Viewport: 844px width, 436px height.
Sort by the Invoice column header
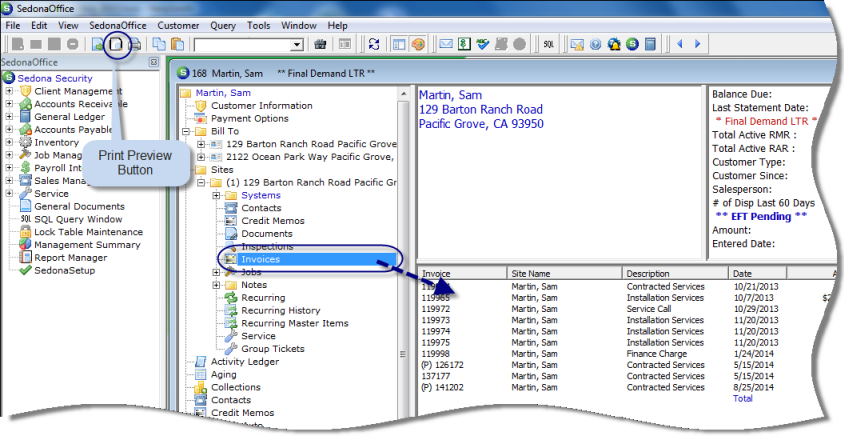point(462,273)
